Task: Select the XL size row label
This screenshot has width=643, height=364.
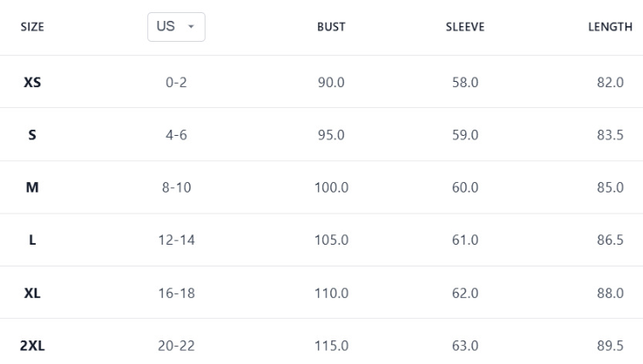Action: pos(32,293)
